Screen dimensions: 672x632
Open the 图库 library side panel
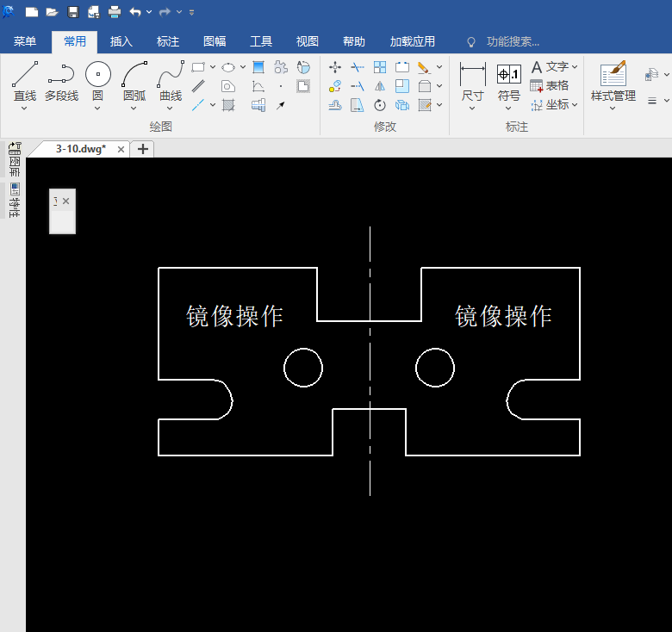click(x=15, y=159)
